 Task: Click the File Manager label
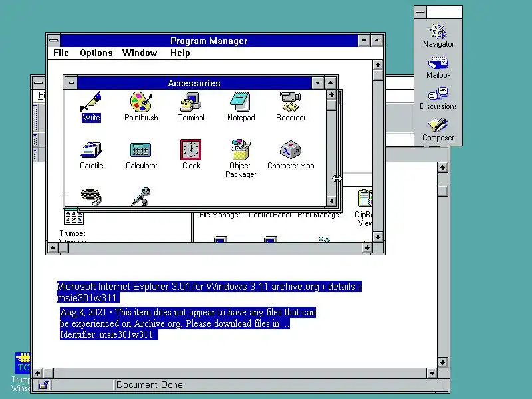point(220,215)
